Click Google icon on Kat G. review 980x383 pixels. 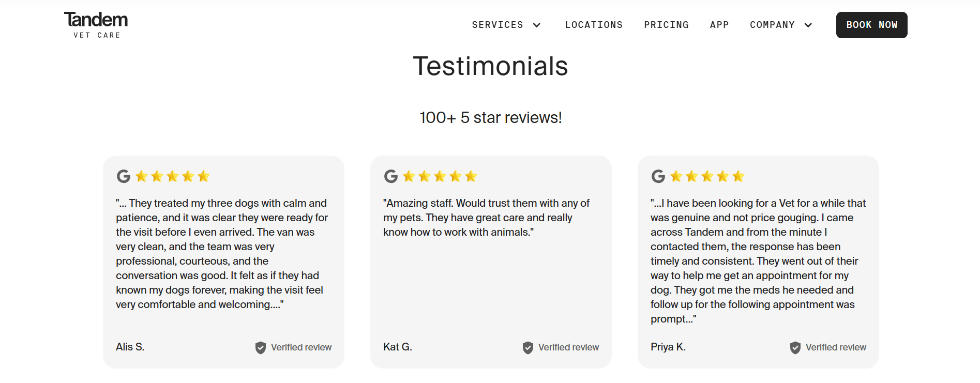391,176
